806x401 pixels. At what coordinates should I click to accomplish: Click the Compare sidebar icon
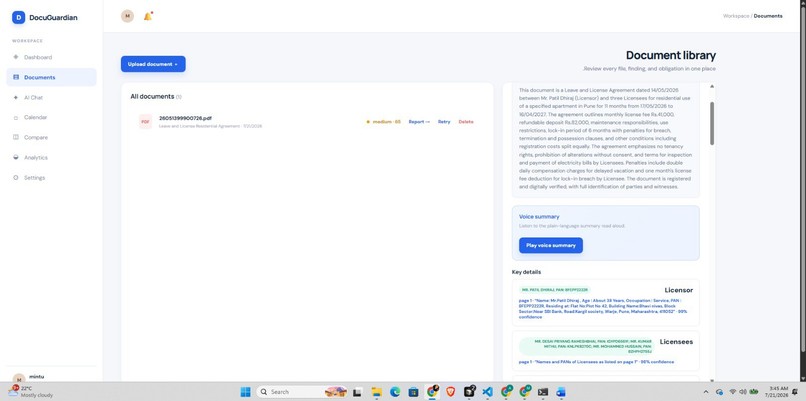click(15, 137)
